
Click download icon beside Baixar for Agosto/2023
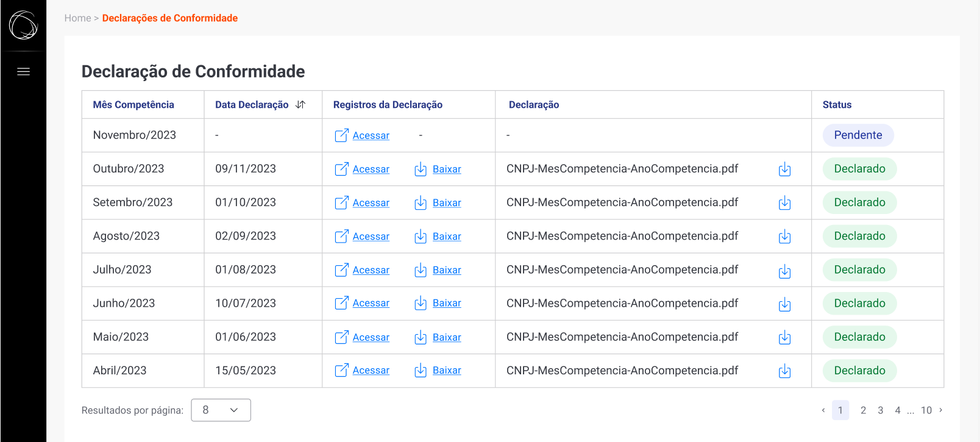click(x=421, y=236)
